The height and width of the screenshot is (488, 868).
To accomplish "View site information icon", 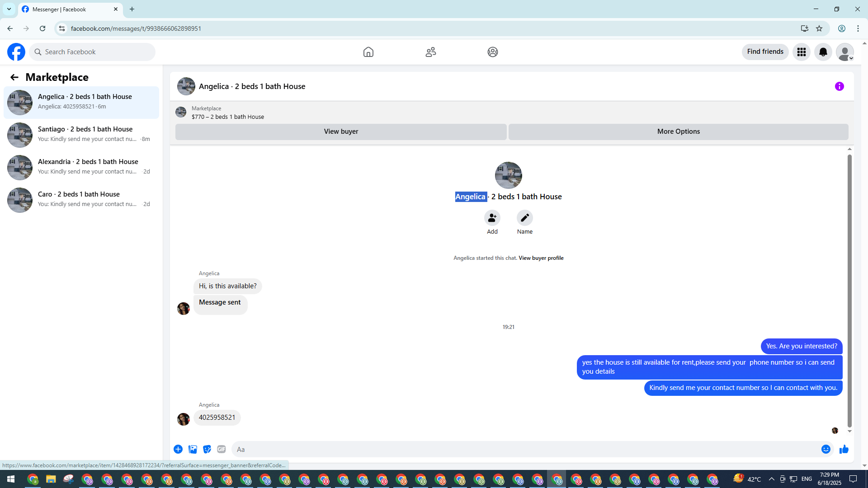I will click(62, 28).
